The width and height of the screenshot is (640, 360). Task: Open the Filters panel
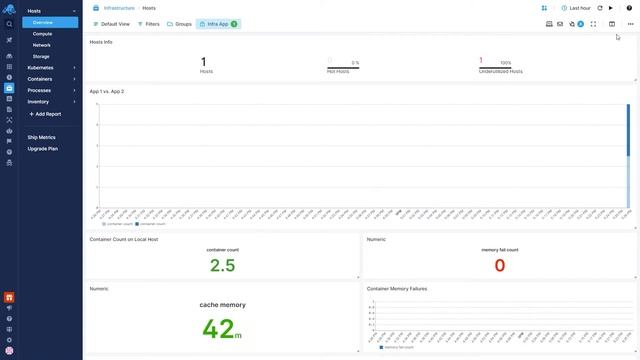pyautogui.click(x=149, y=24)
